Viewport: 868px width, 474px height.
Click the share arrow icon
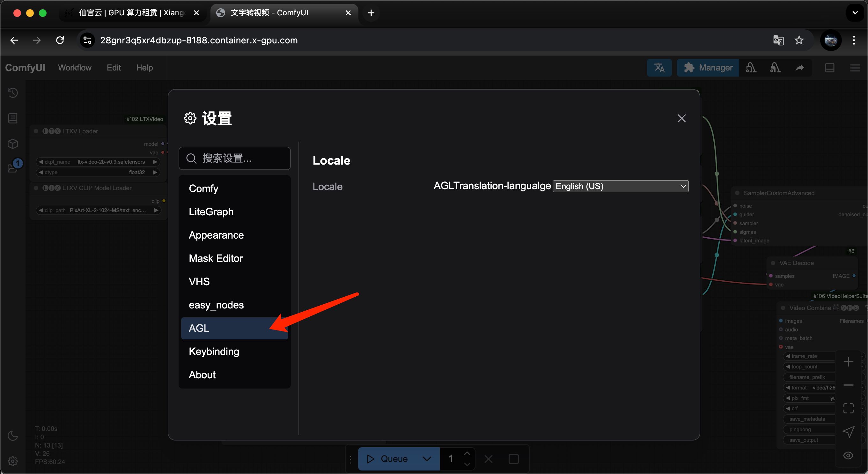pyautogui.click(x=799, y=68)
